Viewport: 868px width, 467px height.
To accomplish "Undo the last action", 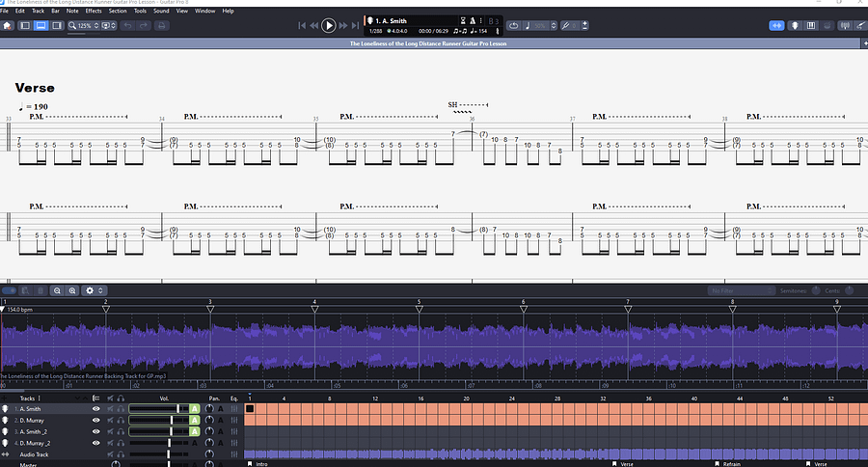I will (x=128, y=25).
